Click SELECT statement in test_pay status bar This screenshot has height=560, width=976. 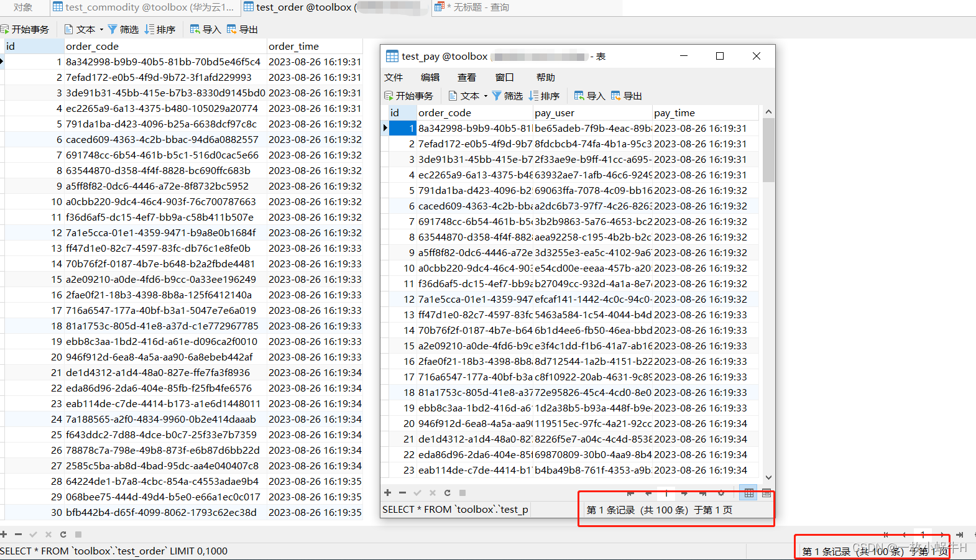455,510
